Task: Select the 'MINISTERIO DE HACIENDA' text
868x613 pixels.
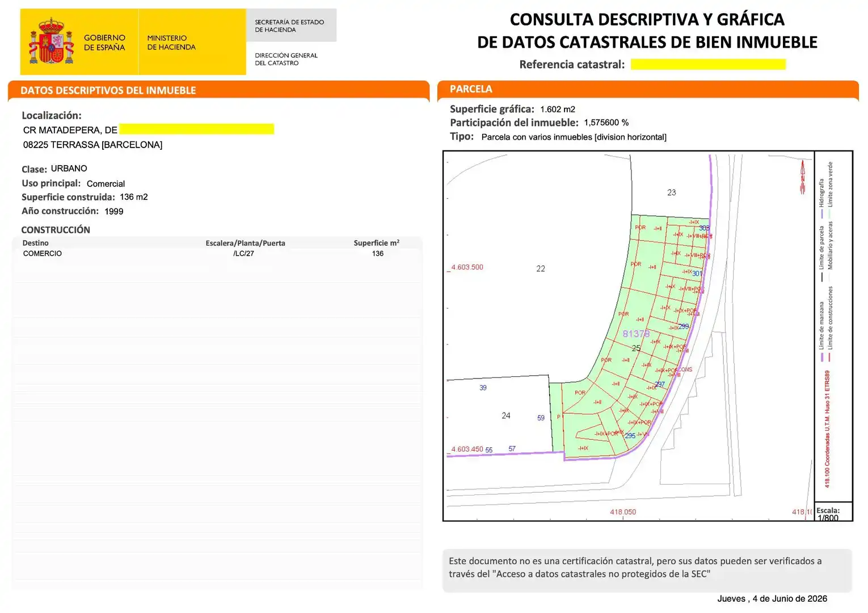Action: [x=171, y=43]
